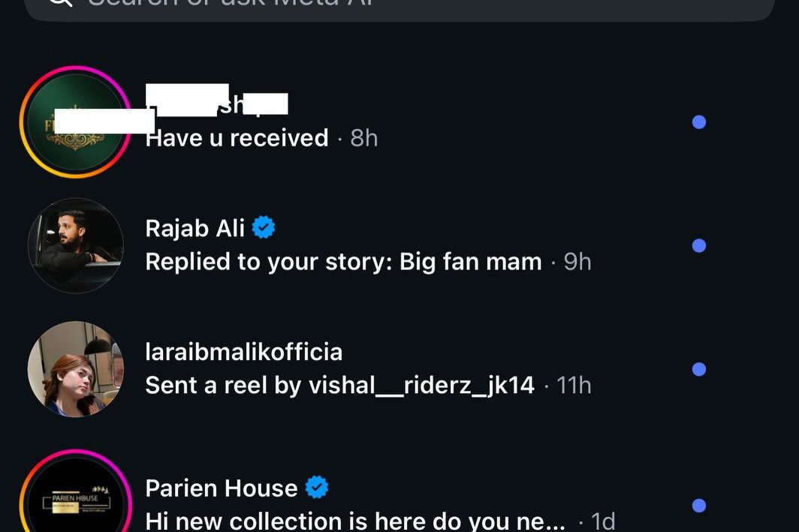
Task: Click Rajab Ali's blue verified badge
Action: (x=264, y=227)
